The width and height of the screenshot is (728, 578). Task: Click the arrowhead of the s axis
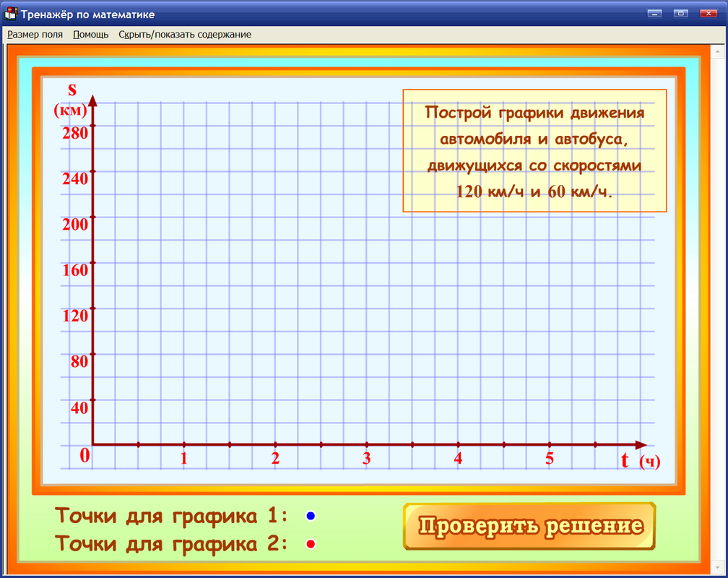point(92,98)
